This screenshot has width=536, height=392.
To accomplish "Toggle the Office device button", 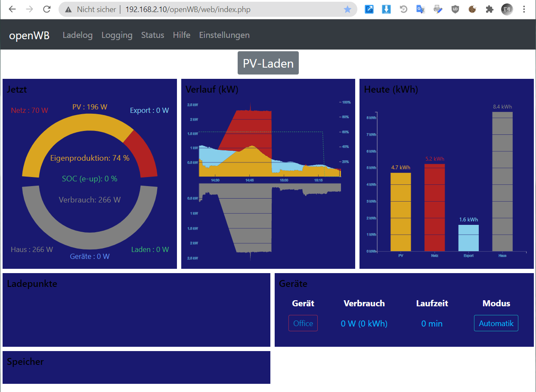I will 303,324.
